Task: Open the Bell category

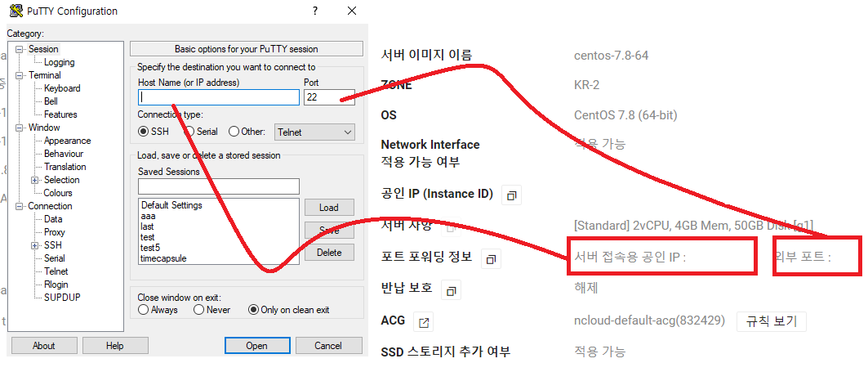Action: click(x=51, y=101)
